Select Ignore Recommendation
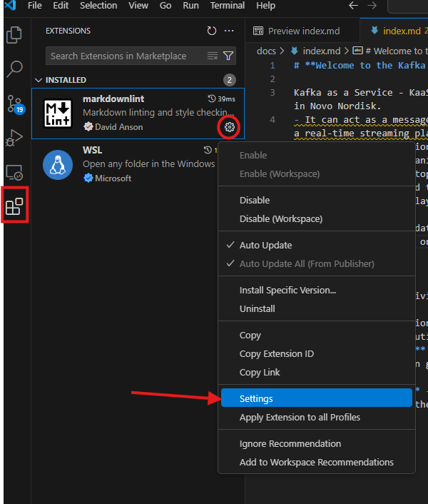428x504 pixels. coord(317,444)
